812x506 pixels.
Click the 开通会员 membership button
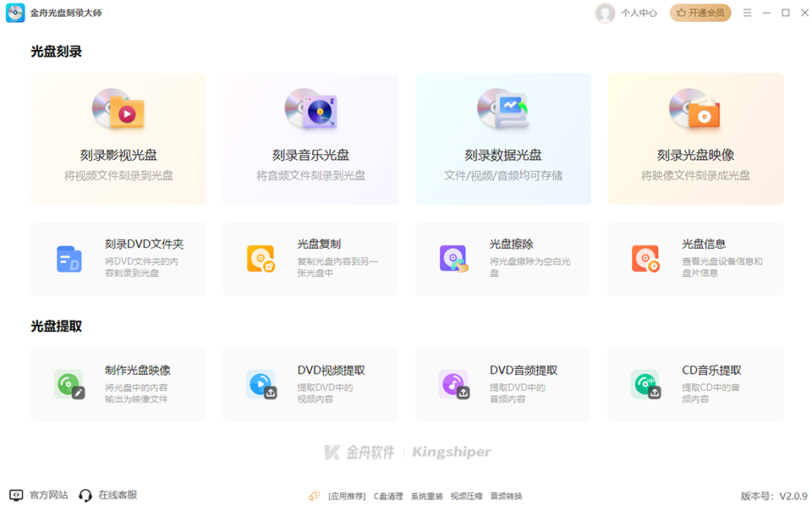(x=700, y=13)
